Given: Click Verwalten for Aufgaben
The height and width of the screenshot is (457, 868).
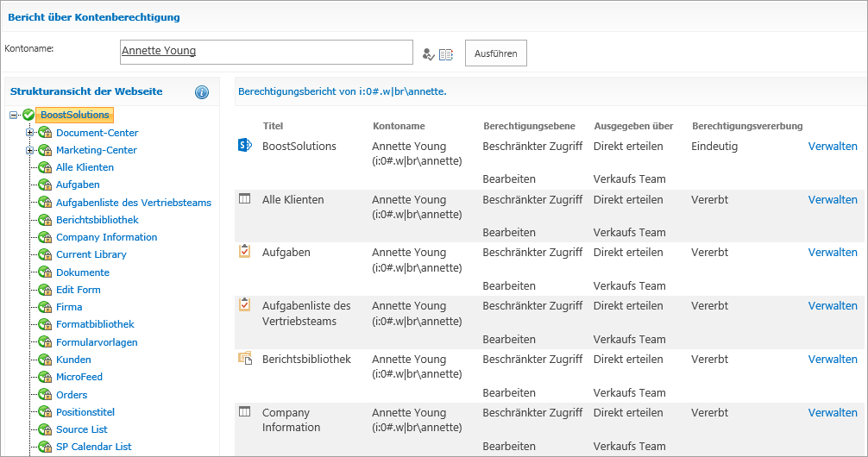Looking at the screenshot, I should pyautogui.click(x=833, y=253).
